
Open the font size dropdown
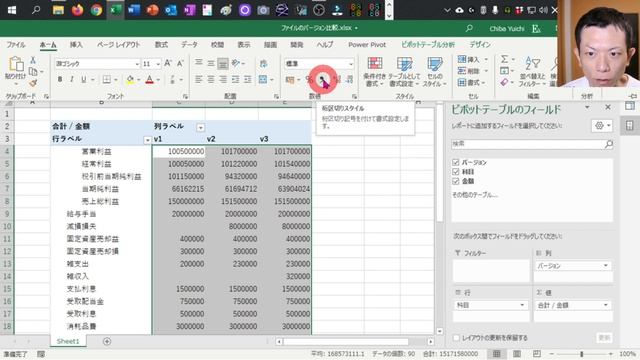click(x=158, y=64)
